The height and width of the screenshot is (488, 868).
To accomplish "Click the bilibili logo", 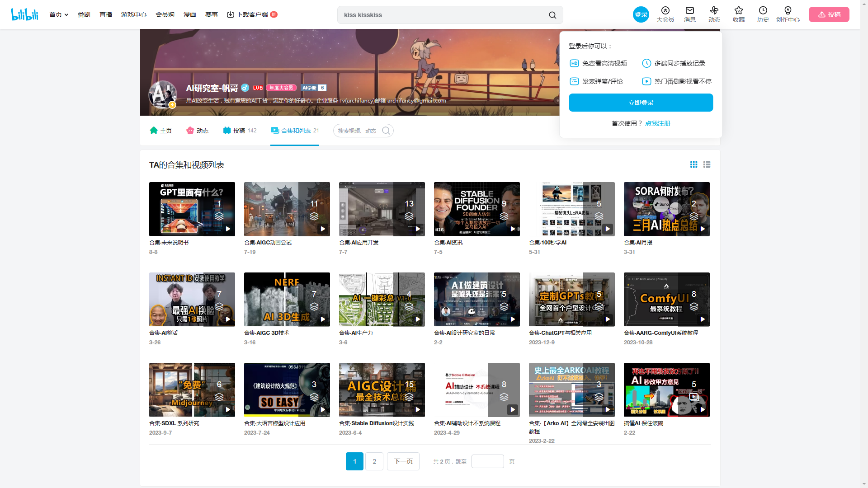I will click(24, 14).
